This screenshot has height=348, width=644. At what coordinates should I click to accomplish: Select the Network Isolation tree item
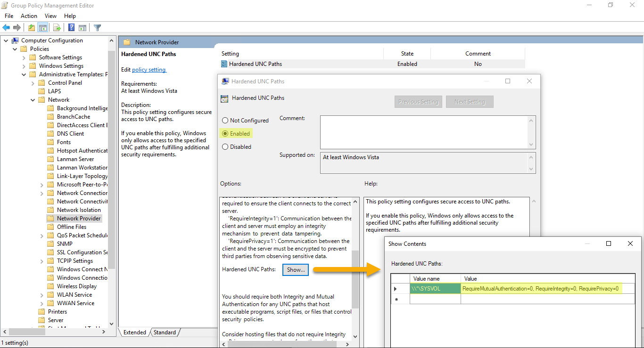(x=79, y=210)
